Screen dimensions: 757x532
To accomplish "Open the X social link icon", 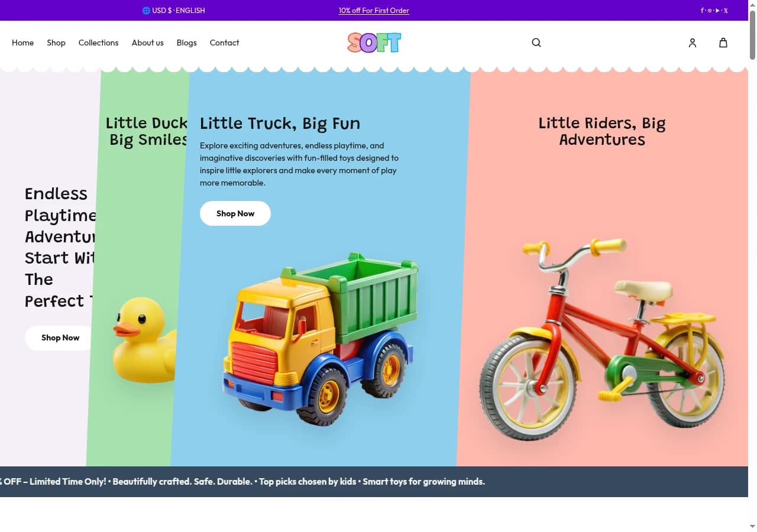I will 726,11.
